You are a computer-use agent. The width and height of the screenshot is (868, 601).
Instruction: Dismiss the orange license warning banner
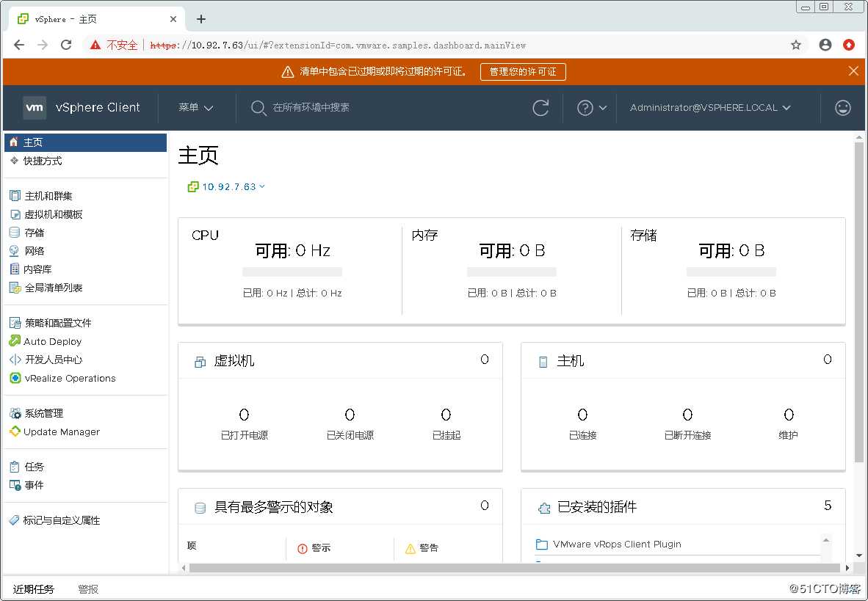[853, 71]
